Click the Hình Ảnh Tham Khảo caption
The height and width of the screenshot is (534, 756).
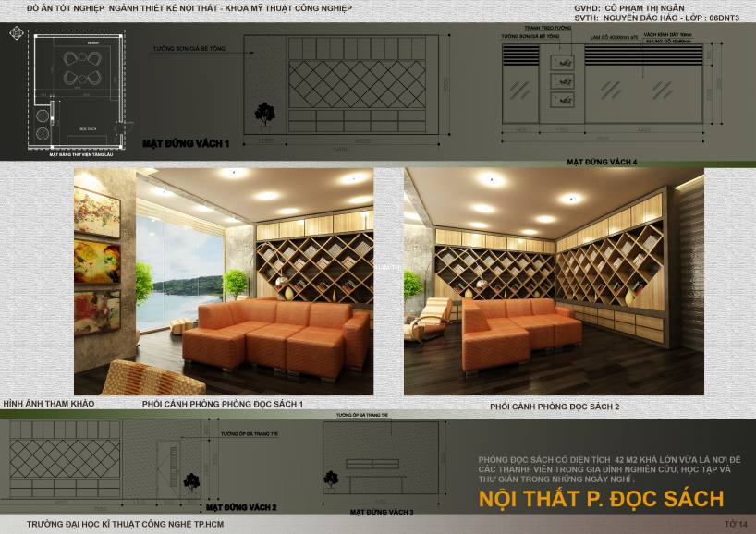pyautogui.click(x=49, y=404)
